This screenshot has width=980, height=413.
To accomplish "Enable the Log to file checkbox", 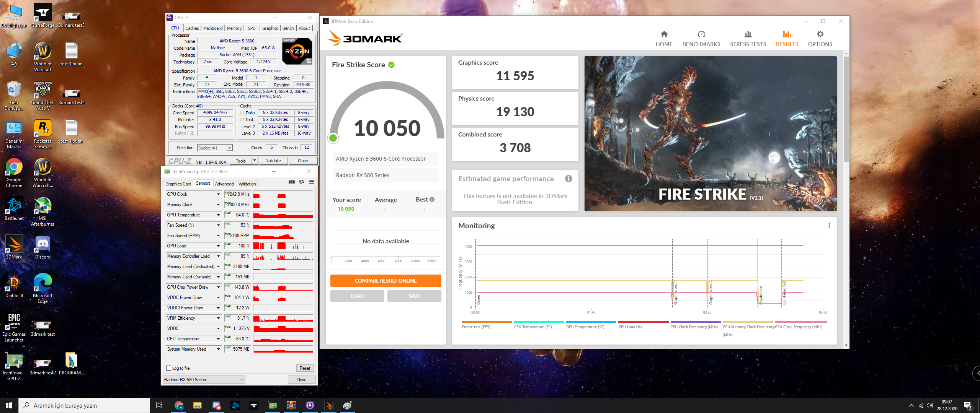I will [x=169, y=368].
